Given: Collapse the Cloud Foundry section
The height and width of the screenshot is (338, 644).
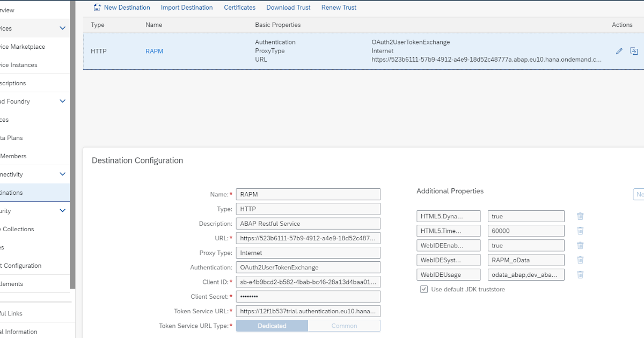Looking at the screenshot, I should (62, 101).
